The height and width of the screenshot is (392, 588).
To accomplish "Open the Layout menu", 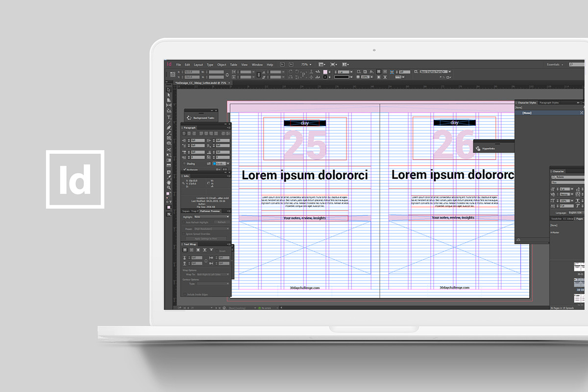I will coord(198,65).
